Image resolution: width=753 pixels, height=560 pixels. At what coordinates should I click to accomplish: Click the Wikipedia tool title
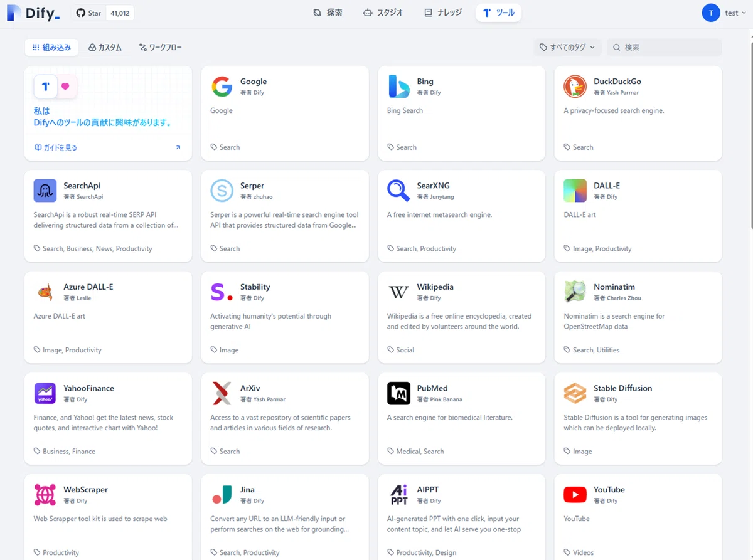coord(435,287)
